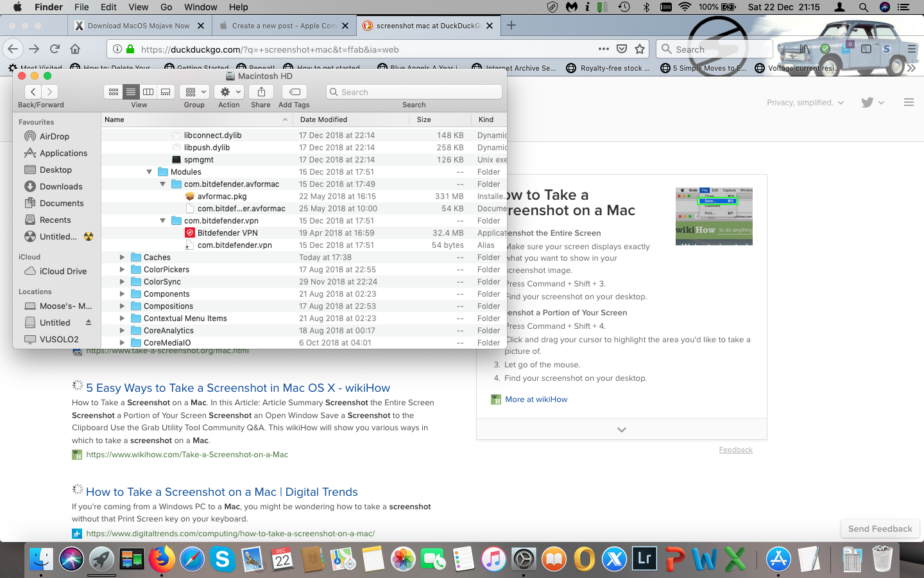
Task: Click the Add Tags button in Finder
Action: [x=295, y=92]
